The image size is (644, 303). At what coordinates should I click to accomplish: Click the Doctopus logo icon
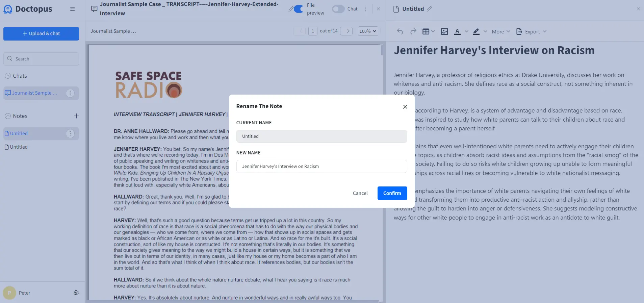pyautogui.click(x=8, y=9)
